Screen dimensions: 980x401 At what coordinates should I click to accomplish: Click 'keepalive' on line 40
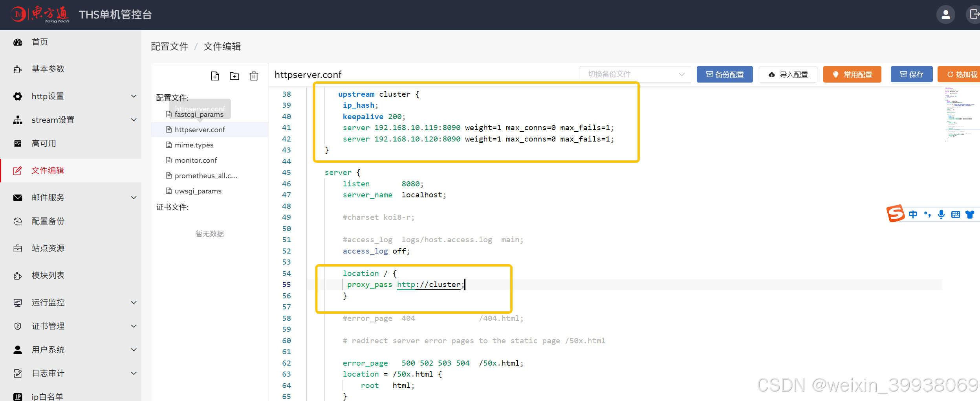click(x=363, y=117)
